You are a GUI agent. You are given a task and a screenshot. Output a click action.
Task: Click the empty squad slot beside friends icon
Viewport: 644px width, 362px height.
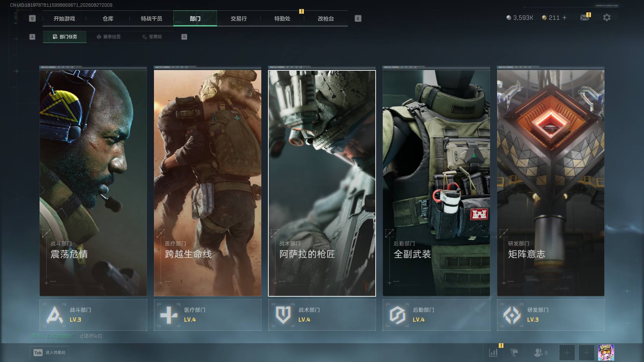[x=567, y=353]
